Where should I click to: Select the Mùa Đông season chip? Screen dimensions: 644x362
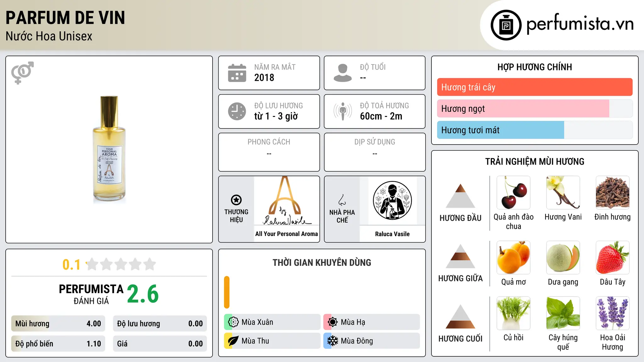(371, 341)
